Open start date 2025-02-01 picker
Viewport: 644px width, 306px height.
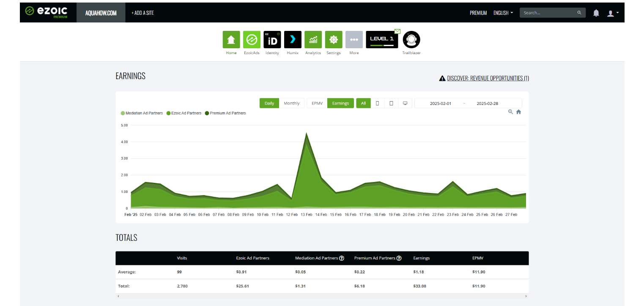pos(441,103)
